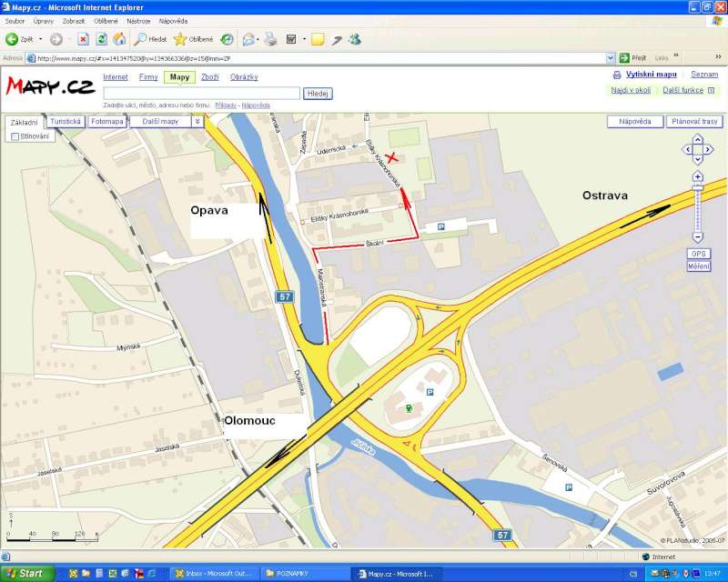Image resolution: width=728 pixels, height=582 pixels.
Task: Click the IE Back (Zpět) button
Action: (20, 39)
